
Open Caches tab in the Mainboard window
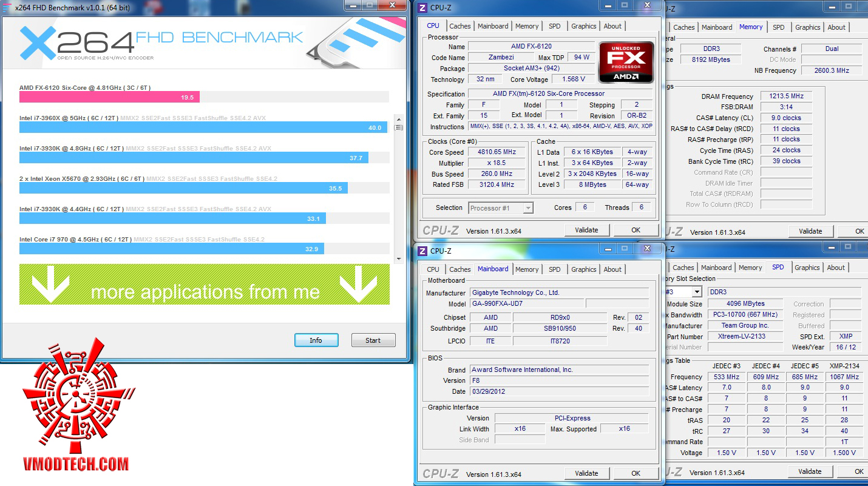tap(460, 269)
